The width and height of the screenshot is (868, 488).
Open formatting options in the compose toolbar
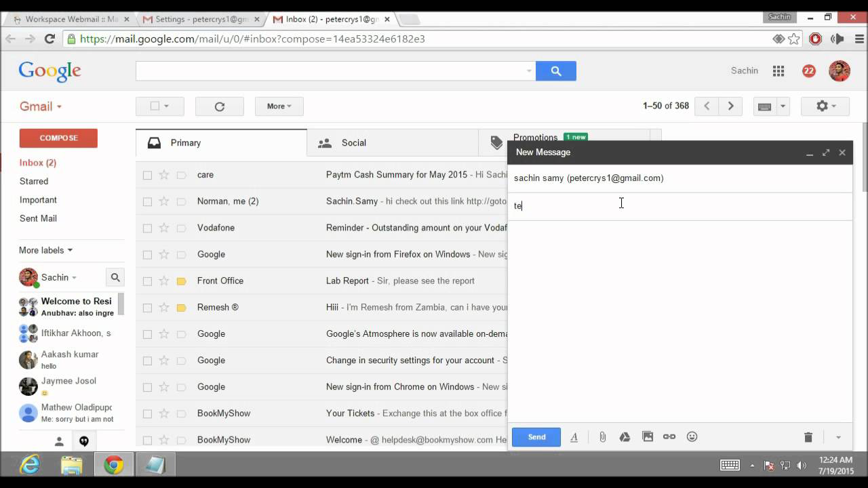(x=574, y=436)
